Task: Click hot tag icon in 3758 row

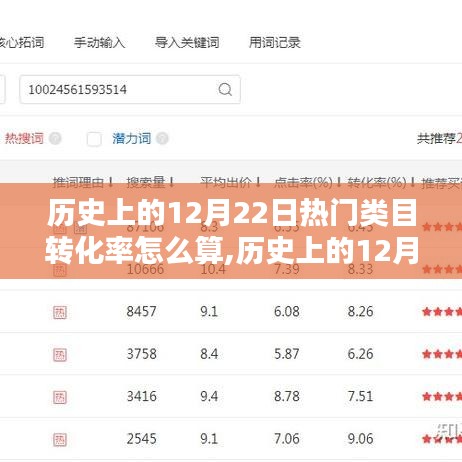Action: click(x=60, y=355)
